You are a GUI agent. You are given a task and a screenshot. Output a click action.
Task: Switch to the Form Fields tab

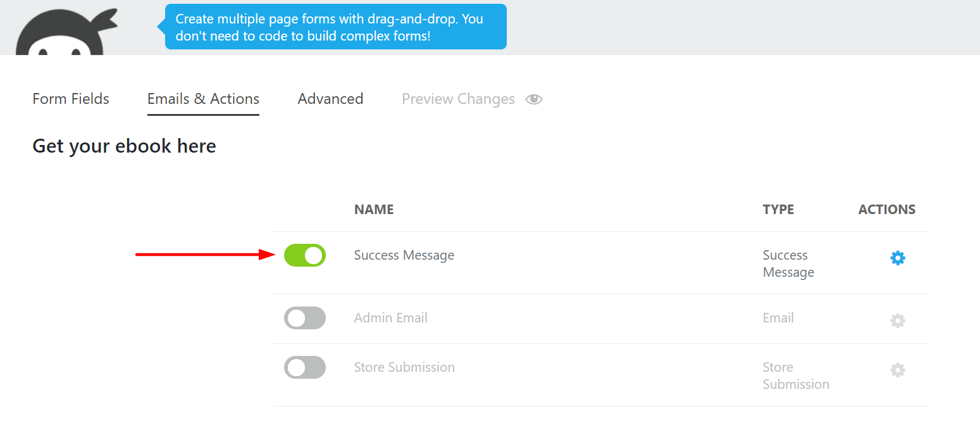(x=71, y=99)
